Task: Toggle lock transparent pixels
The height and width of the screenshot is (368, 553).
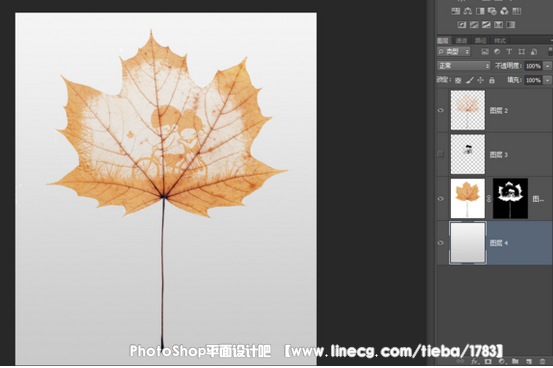Action: 458,80
